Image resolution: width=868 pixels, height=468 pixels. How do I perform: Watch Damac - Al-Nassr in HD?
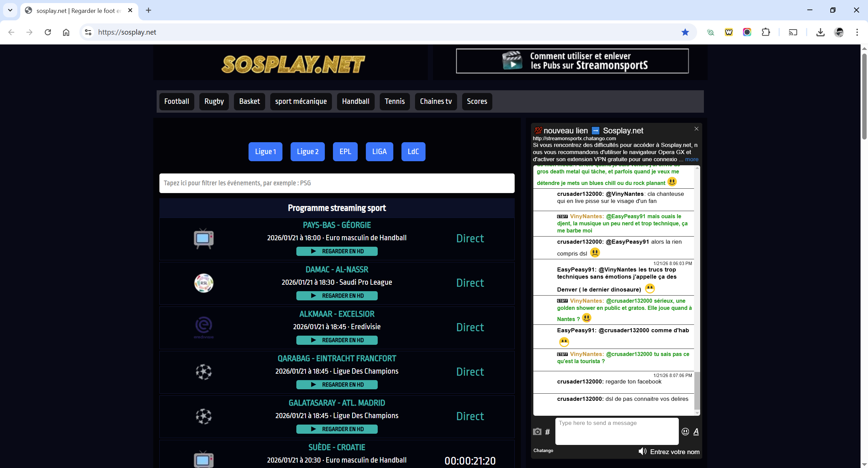pos(337,296)
